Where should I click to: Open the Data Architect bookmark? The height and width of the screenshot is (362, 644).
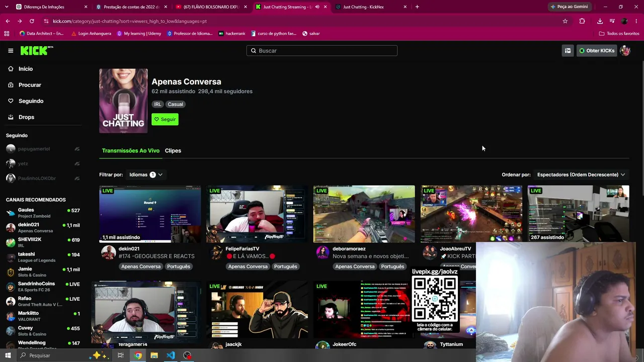click(x=41, y=34)
